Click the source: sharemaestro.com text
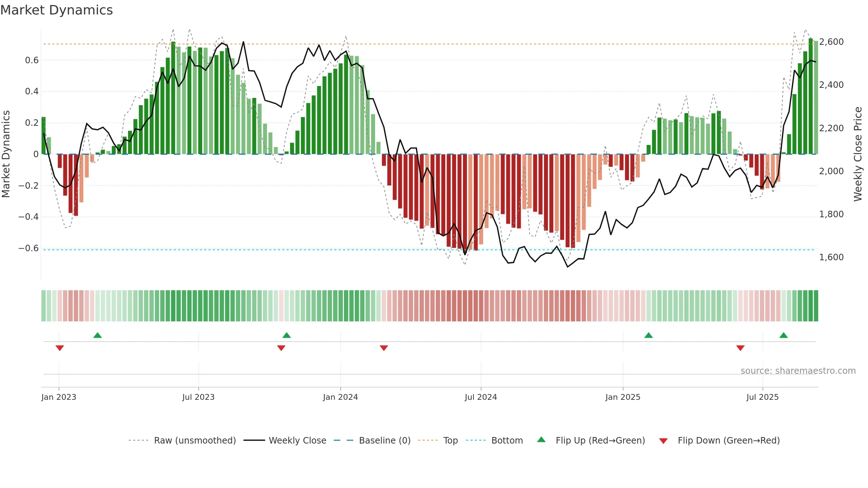The height and width of the screenshot is (488, 868). coord(798,371)
